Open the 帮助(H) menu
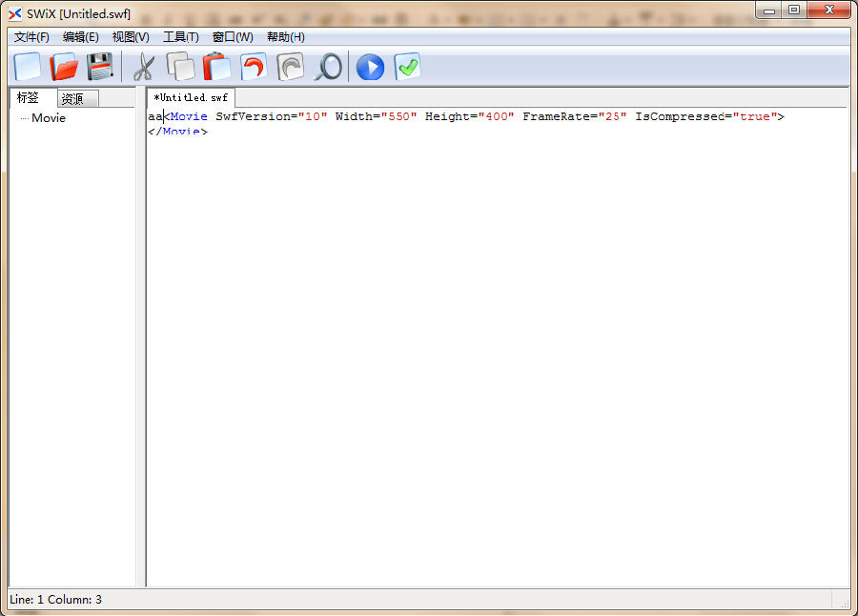The height and width of the screenshot is (616, 858). tap(285, 37)
